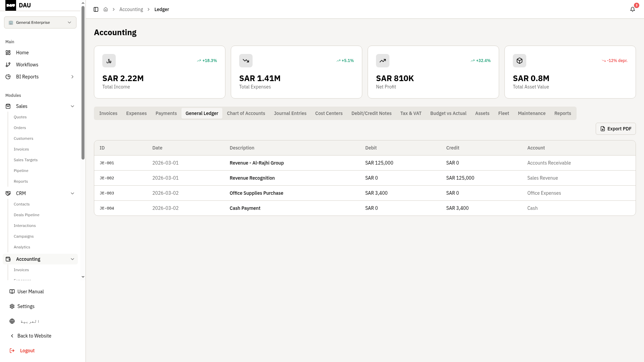Click the home breadcrumb icon
Screen dimensions: 644x362
[106, 9]
